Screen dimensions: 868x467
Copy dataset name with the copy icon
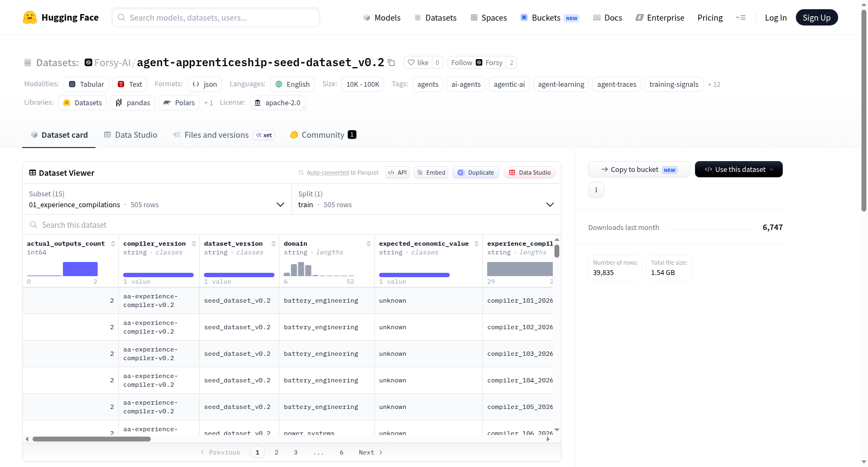click(x=391, y=62)
